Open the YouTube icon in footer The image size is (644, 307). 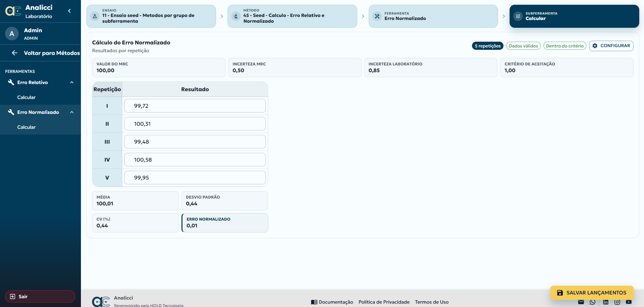(x=629, y=302)
